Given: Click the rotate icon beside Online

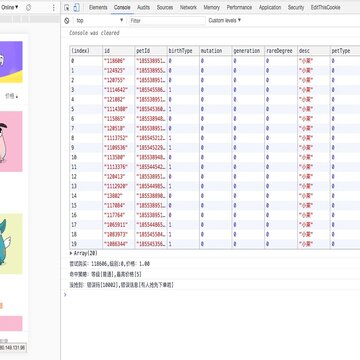Looking at the screenshot, I should (28, 7).
